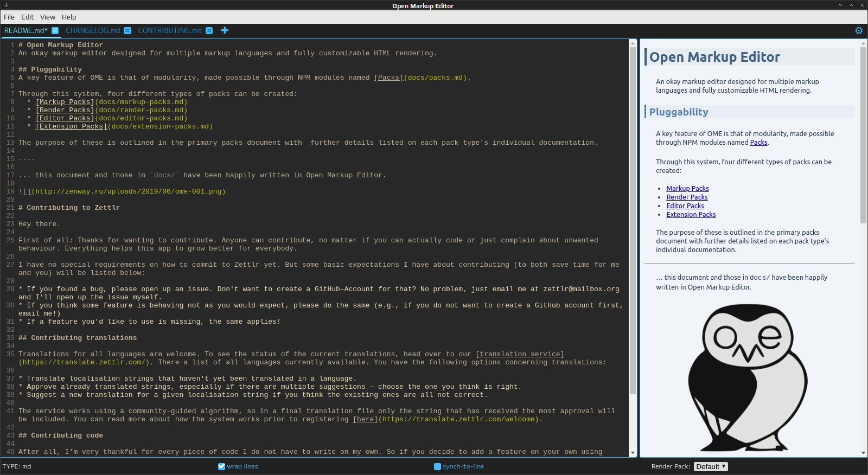
Task: Click the editor pane vertical scrollbar thumb
Action: point(633,221)
